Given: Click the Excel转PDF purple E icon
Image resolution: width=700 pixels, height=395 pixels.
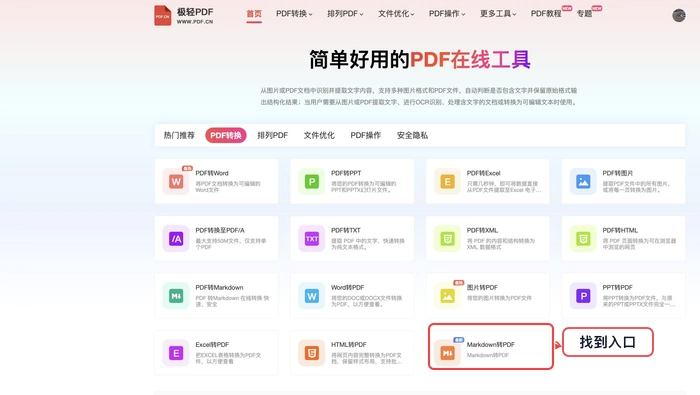Looking at the screenshot, I should click(176, 353).
